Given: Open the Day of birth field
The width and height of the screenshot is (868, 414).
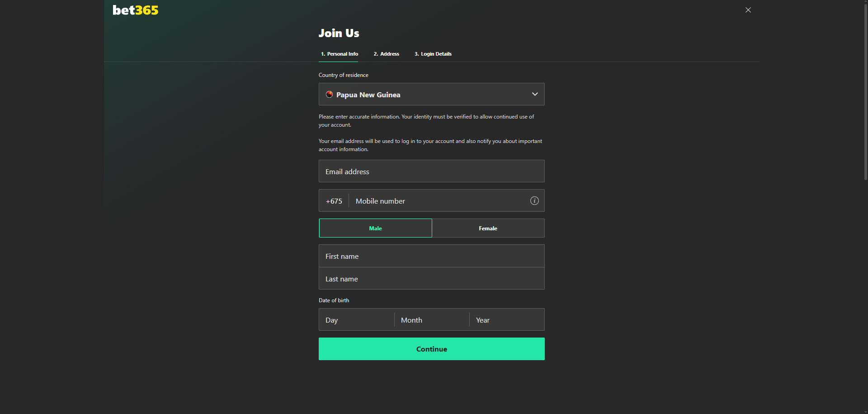Looking at the screenshot, I should pyautogui.click(x=356, y=320).
